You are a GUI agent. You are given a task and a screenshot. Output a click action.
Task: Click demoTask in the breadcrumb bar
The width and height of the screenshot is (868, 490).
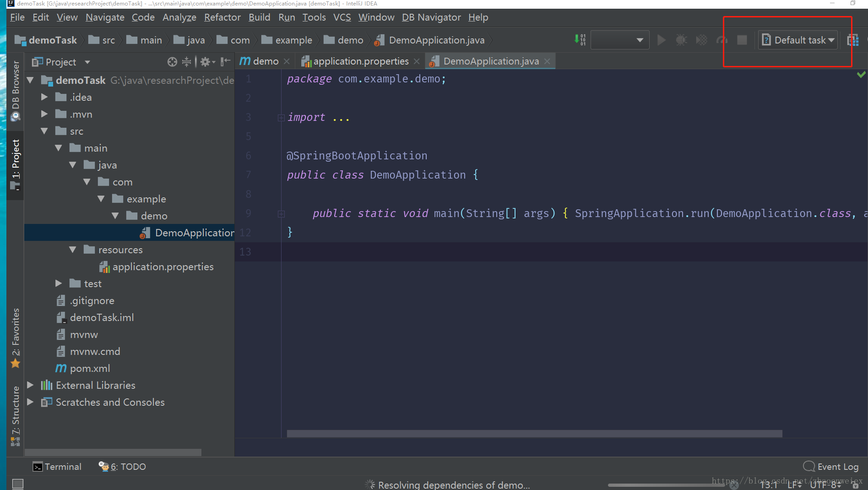(x=46, y=40)
